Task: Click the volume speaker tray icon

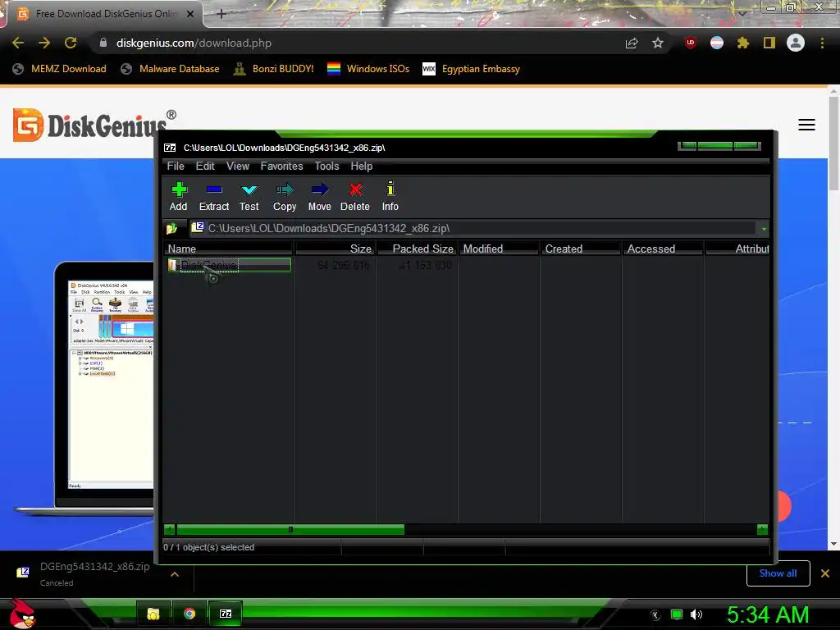Action: click(x=696, y=614)
